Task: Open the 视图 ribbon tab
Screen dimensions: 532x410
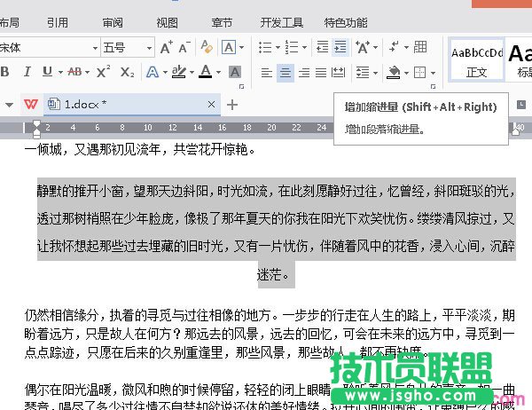Action: click(167, 23)
